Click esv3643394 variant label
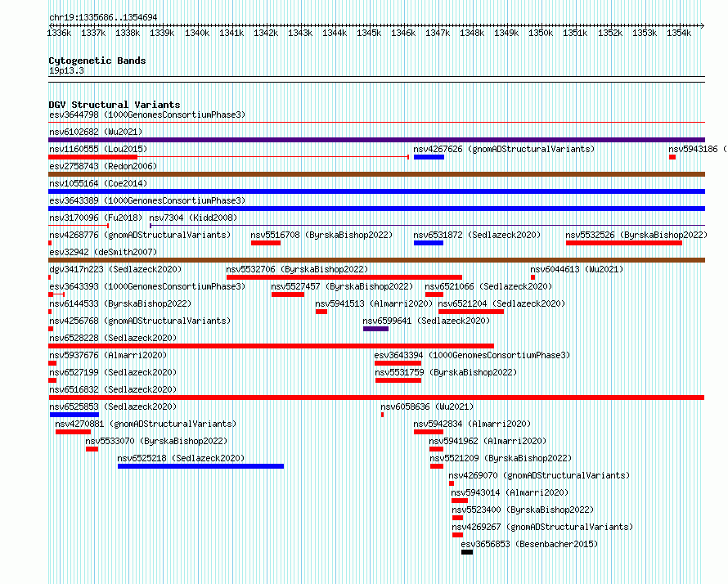This screenshot has height=584, width=728. (x=472, y=355)
